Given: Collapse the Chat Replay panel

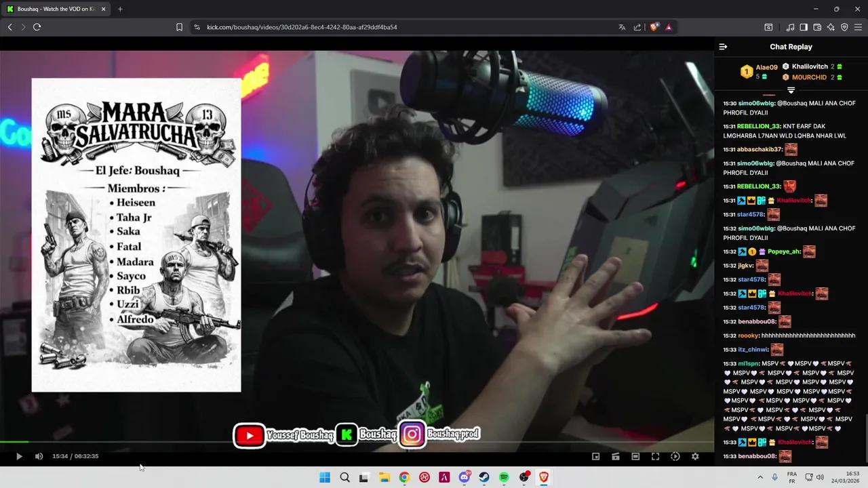Looking at the screenshot, I should point(723,47).
